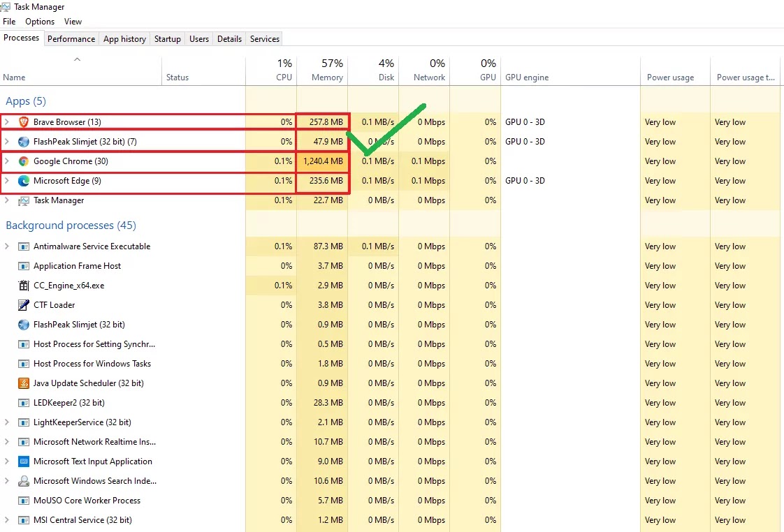Switch to the App history tab

124,39
